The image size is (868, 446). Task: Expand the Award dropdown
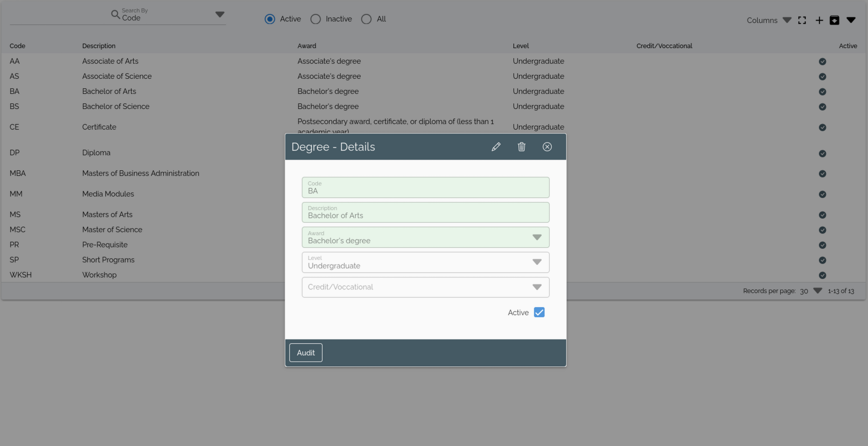(537, 237)
